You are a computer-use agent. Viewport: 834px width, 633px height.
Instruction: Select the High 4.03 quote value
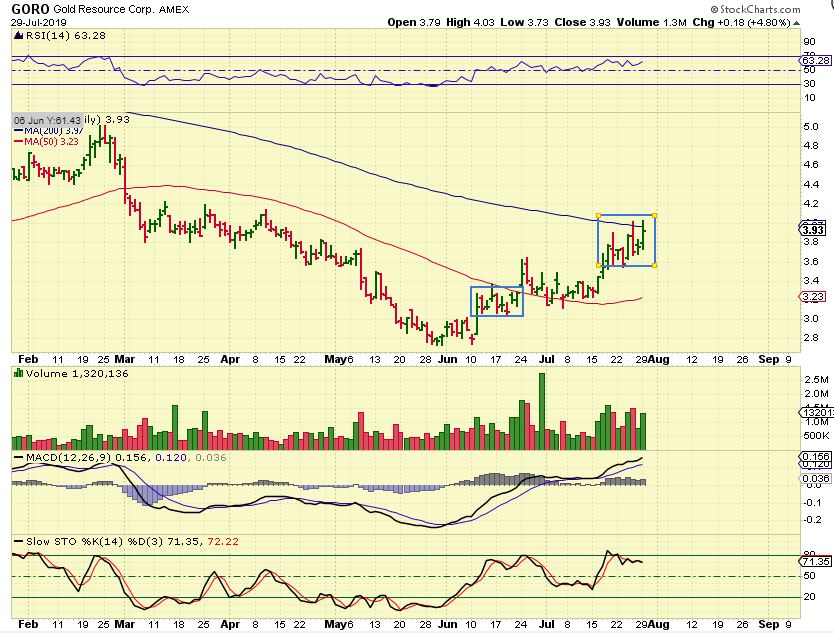click(x=470, y=22)
